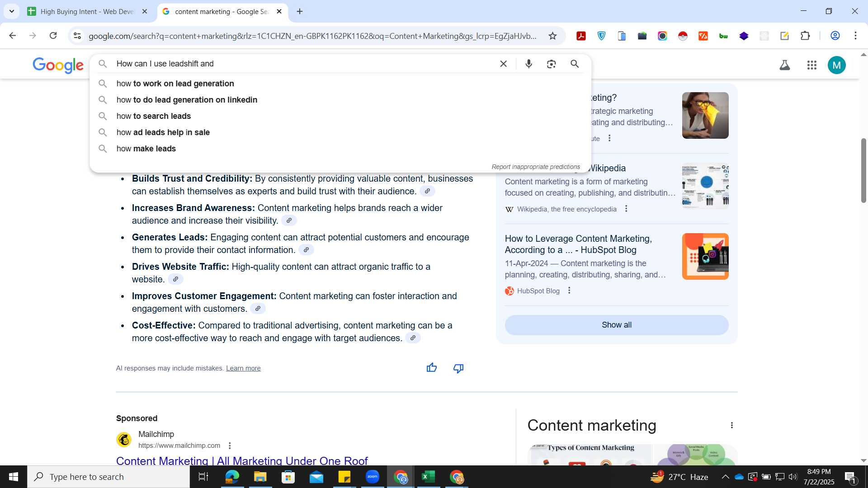Image resolution: width=868 pixels, height=488 pixels.
Task: Show hidden system tray icons
Action: point(725,477)
